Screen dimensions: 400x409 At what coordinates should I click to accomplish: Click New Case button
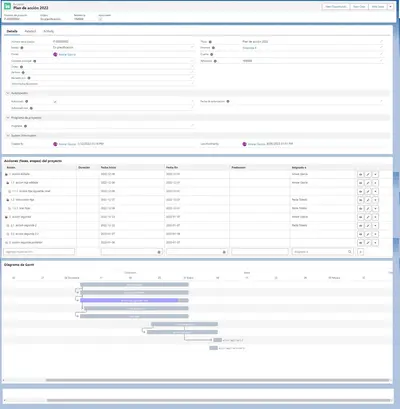[x=359, y=7]
